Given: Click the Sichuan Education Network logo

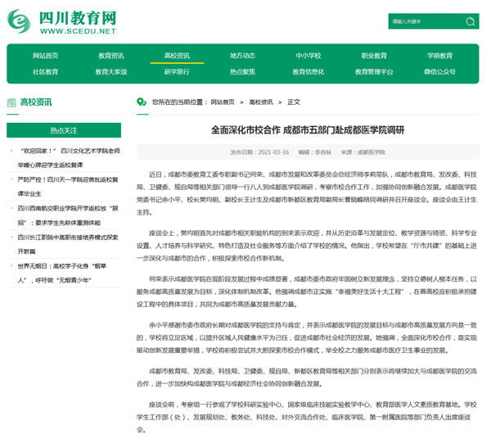Looking at the screenshot, I should click(x=61, y=21).
